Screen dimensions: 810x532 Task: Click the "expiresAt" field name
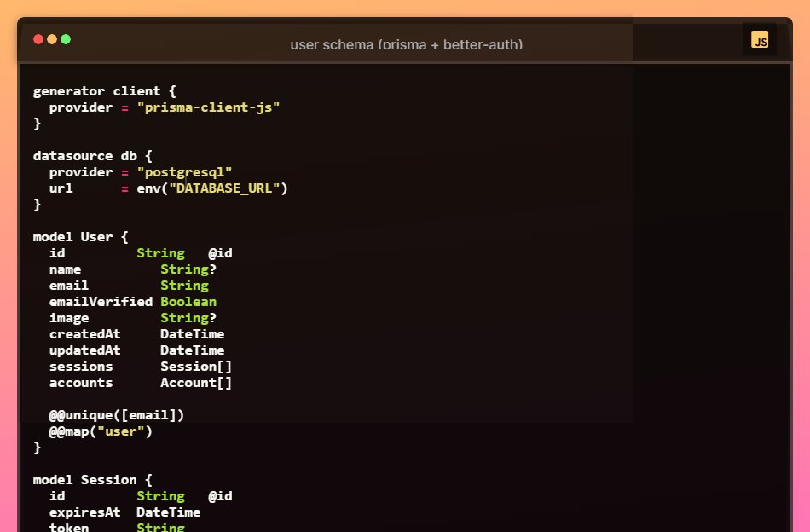84,512
